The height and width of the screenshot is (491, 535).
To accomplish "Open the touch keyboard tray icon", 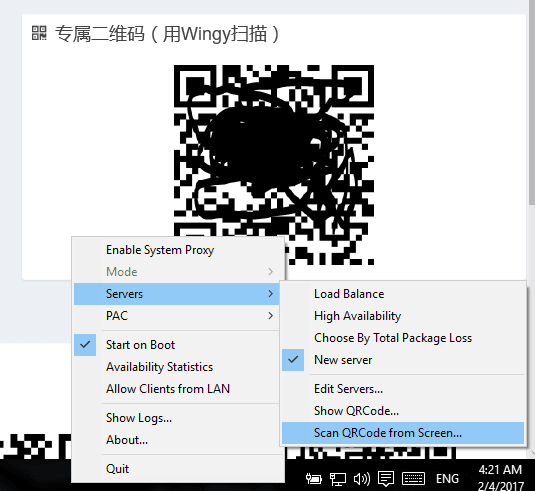I will point(413,478).
